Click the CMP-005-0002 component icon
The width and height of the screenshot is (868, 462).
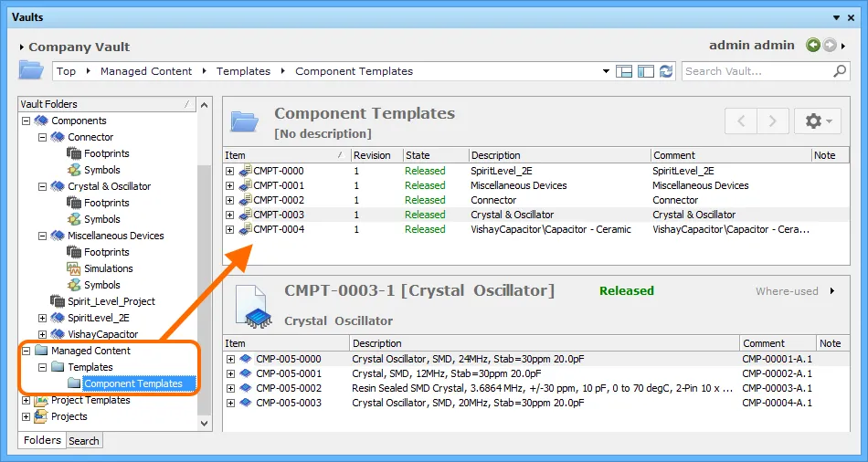coord(246,388)
